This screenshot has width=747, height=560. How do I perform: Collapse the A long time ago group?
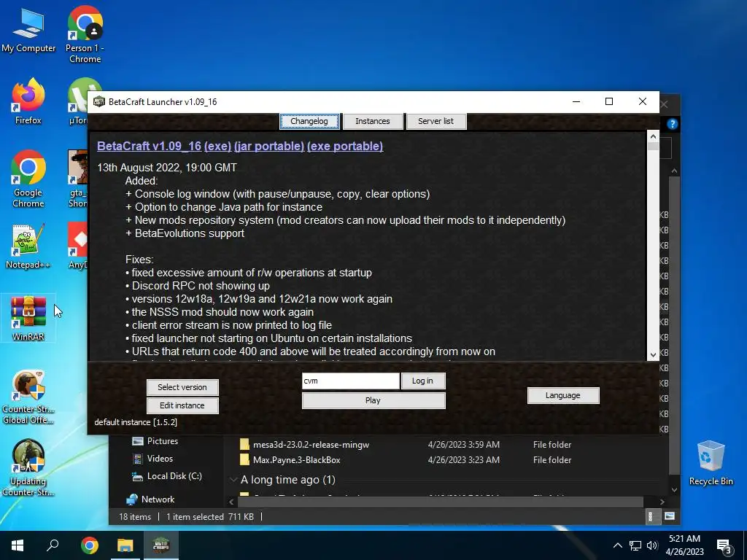point(233,480)
